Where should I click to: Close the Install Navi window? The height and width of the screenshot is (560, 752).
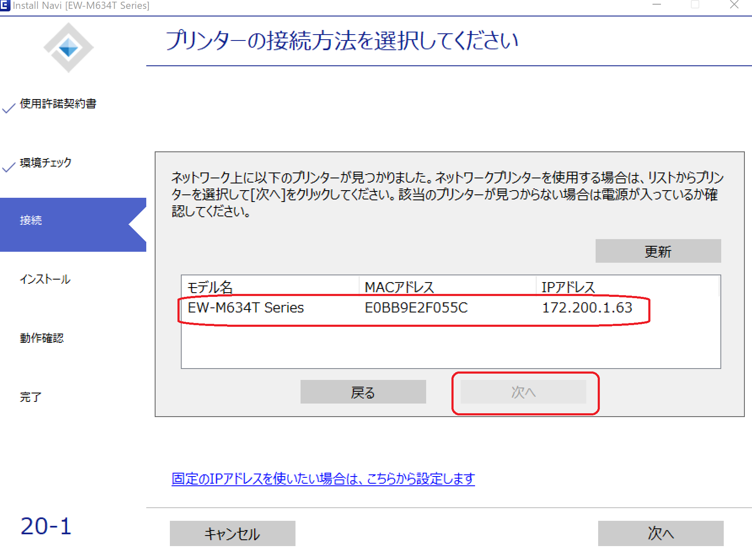pos(734,5)
